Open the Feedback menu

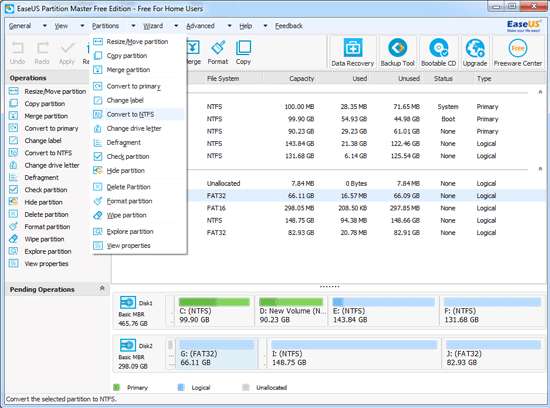(289, 26)
